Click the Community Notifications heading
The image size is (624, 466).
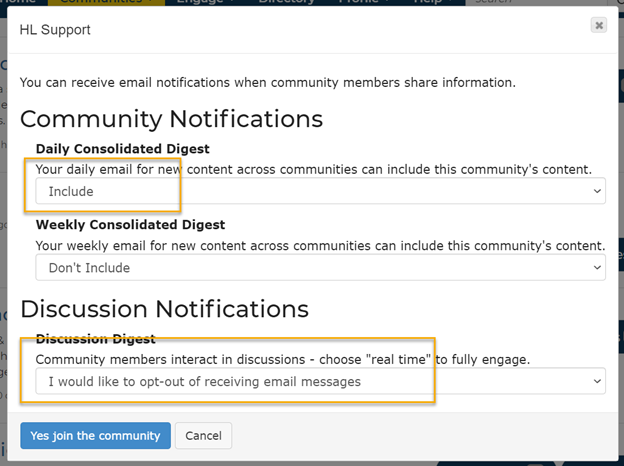(x=171, y=119)
